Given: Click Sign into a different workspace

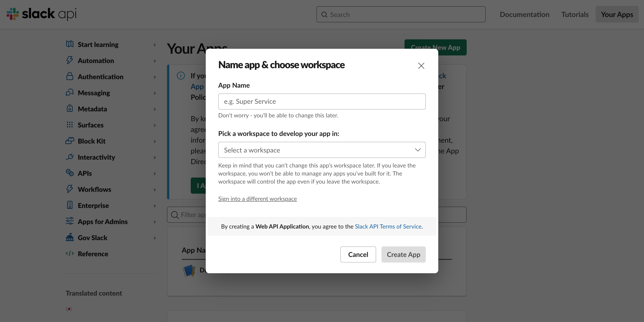Looking at the screenshot, I should (x=257, y=199).
